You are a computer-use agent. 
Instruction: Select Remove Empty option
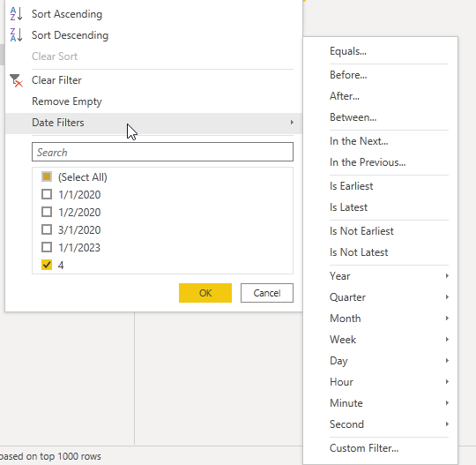click(x=66, y=101)
